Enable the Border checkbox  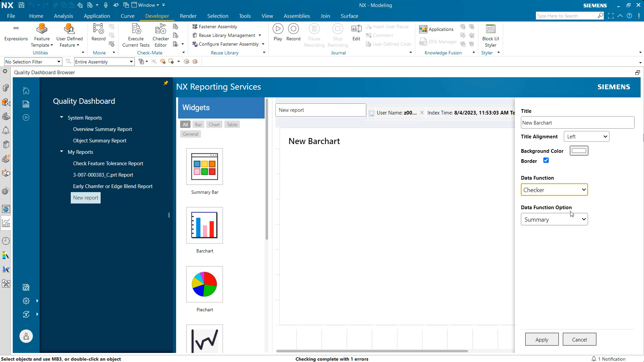point(546,161)
